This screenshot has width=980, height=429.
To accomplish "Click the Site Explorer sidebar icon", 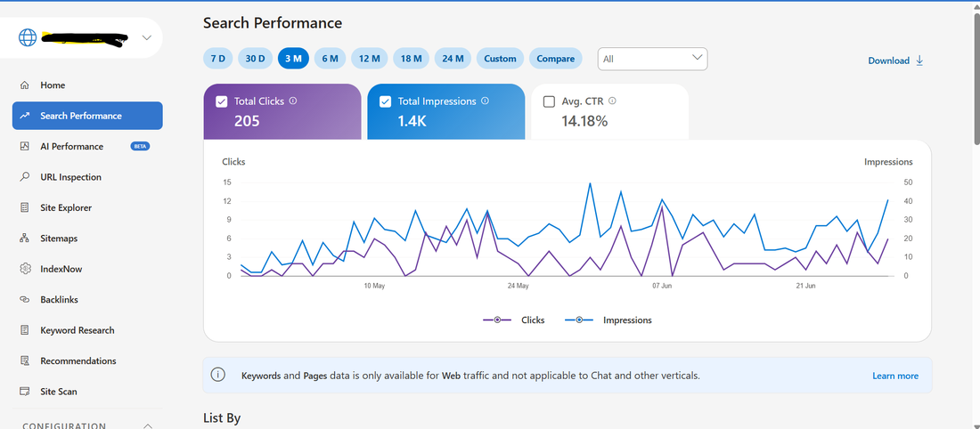I will tap(25, 207).
